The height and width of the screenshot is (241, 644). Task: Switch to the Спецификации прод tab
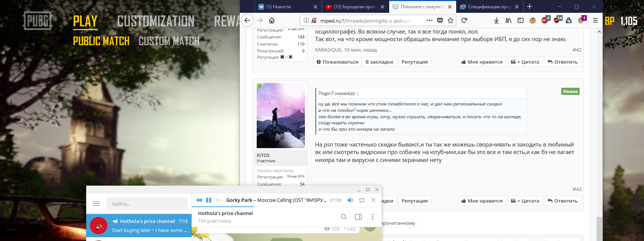tap(486, 6)
